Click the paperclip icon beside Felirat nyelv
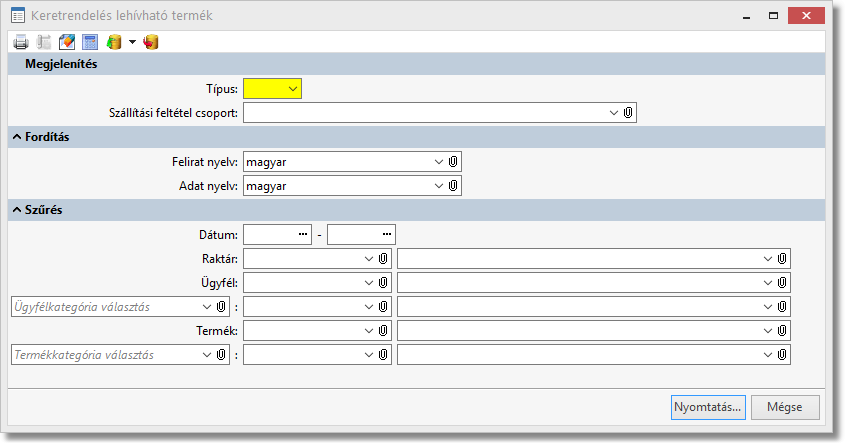 (x=453, y=161)
